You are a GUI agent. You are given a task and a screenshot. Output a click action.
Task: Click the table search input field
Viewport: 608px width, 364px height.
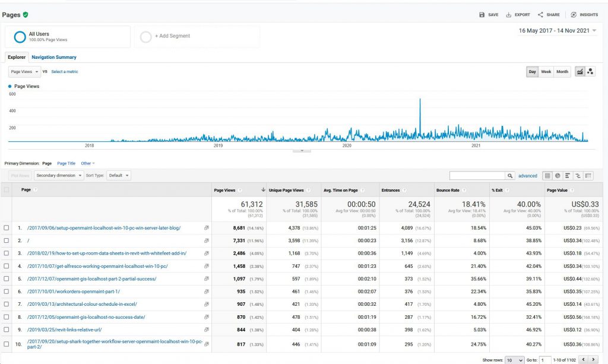coord(477,176)
